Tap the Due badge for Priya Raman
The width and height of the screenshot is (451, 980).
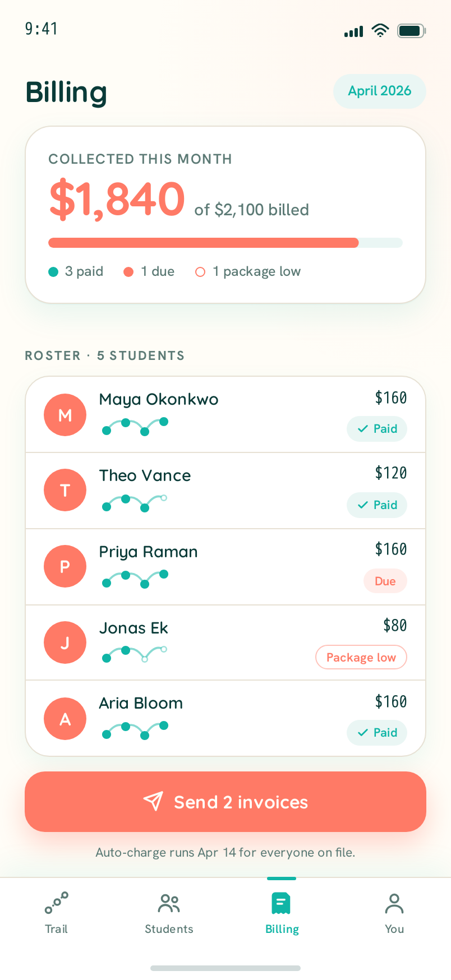click(385, 581)
